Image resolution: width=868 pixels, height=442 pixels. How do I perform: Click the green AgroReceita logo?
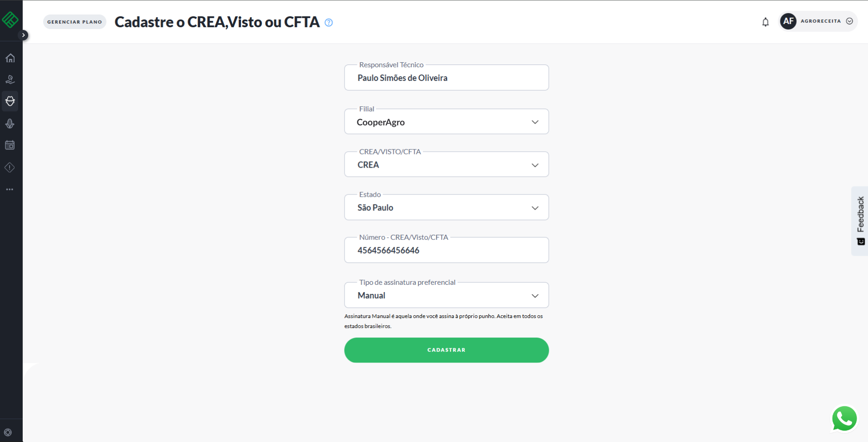(x=10, y=20)
